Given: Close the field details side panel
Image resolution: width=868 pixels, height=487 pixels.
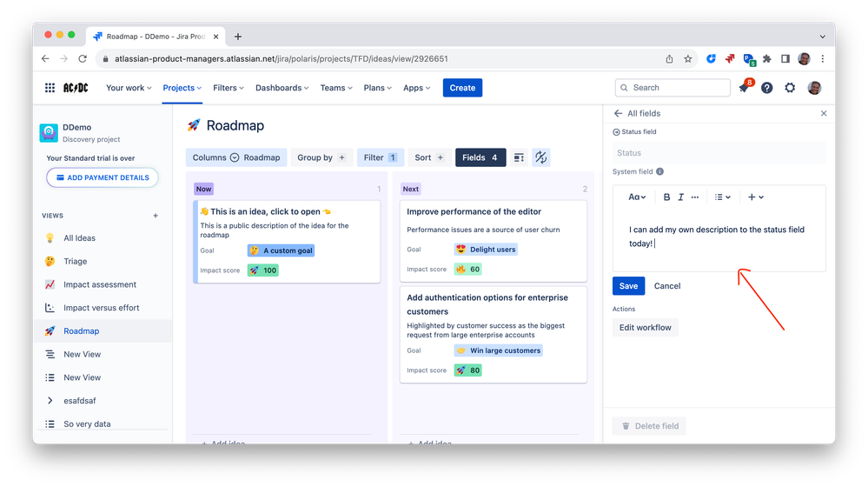Looking at the screenshot, I should (x=824, y=113).
